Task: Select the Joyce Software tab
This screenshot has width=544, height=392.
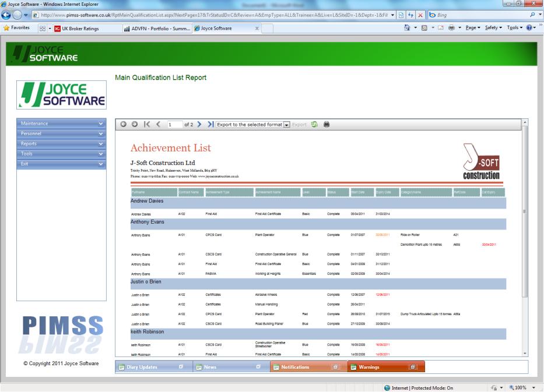Action: (x=222, y=28)
